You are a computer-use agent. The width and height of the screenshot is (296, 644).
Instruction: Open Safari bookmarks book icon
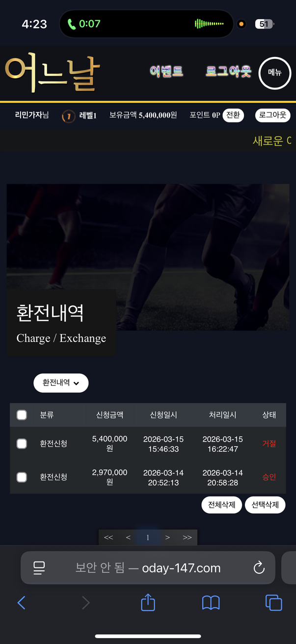(x=211, y=602)
